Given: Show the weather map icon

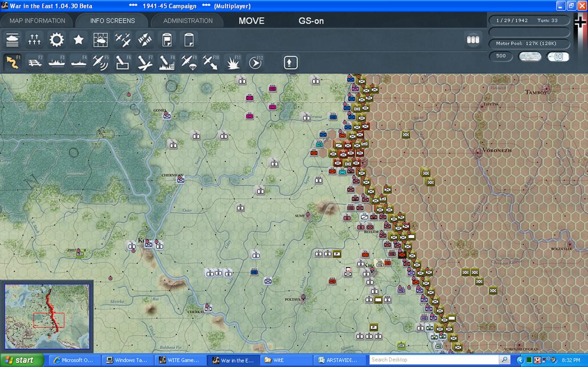Looking at the screenshot, I should [101, 40].
